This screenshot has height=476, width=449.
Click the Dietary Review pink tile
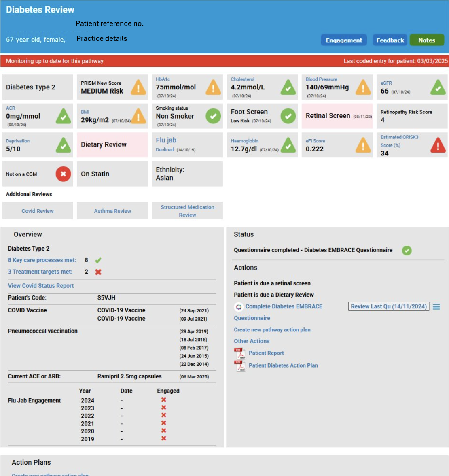click(112, 145)
